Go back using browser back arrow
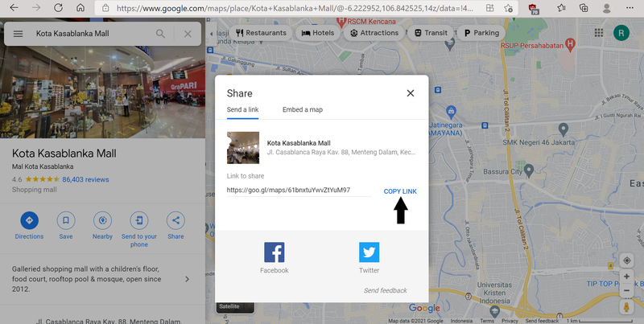The width and height of the screenshot is (644, 324). pos(14,8)
